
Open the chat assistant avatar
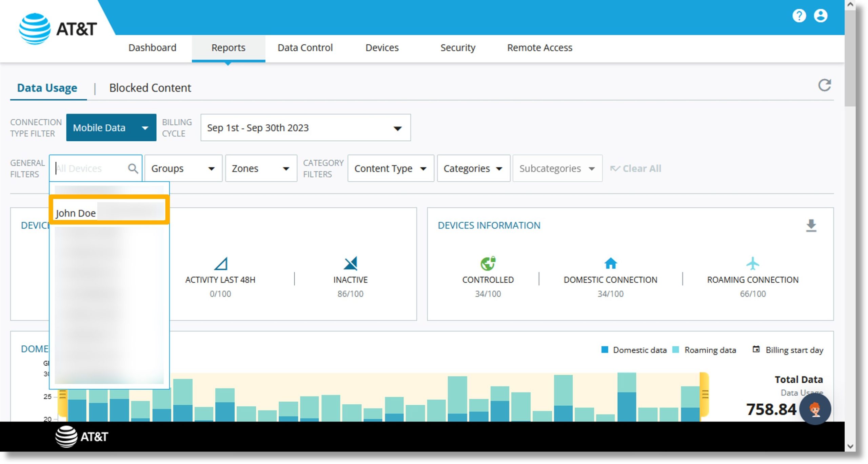click(815, 409)
